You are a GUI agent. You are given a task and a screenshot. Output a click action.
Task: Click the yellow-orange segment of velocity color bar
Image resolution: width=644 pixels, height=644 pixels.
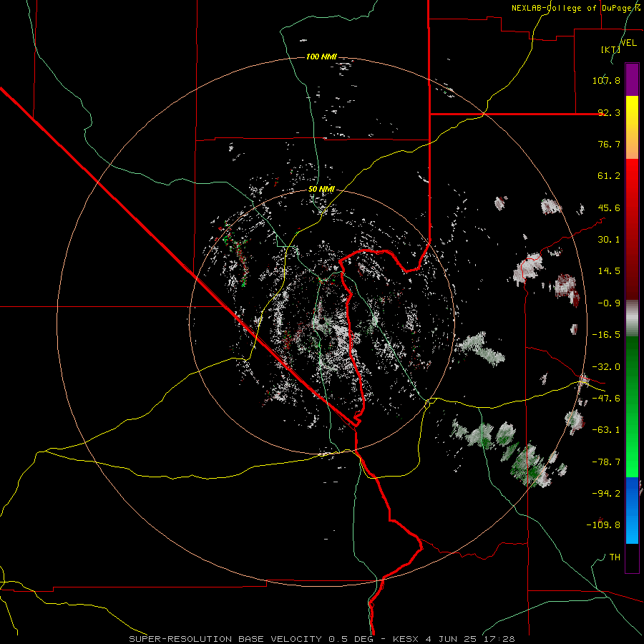click(x=632, y=127)
